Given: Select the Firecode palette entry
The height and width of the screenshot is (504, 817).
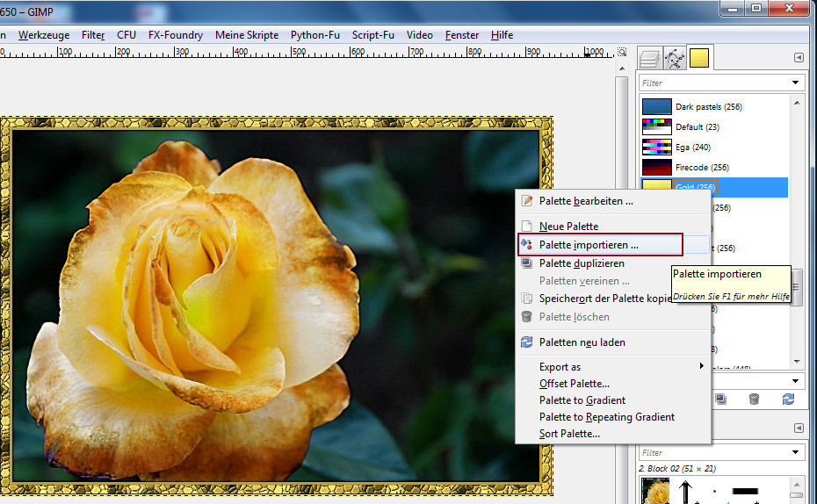Looking at the screenshot, I should pyautogui.click(x=702, y=167).
